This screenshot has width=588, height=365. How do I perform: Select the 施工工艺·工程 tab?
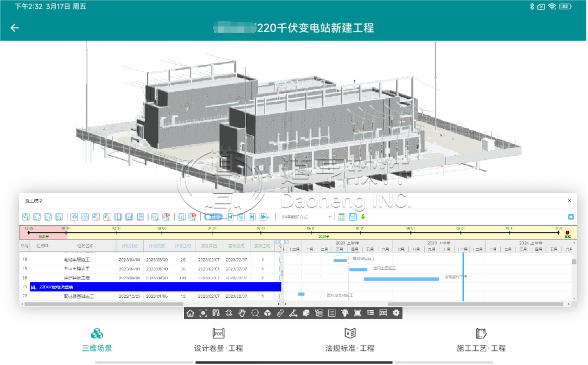pos(481,340)
